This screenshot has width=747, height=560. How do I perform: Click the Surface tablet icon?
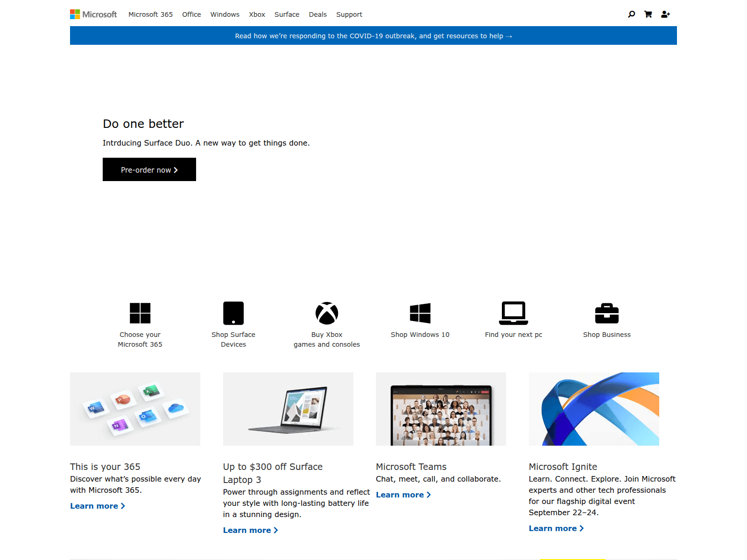(233, 313)
